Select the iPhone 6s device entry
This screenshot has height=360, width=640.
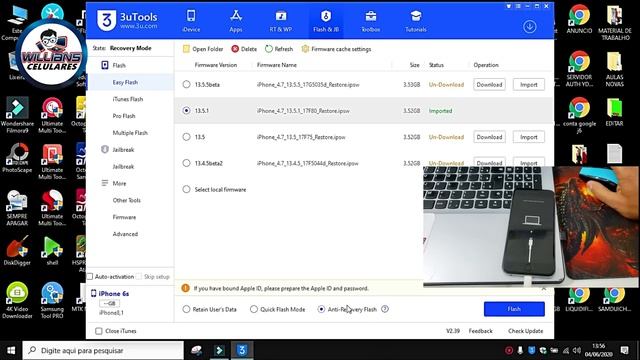click(x=110, y=293)
